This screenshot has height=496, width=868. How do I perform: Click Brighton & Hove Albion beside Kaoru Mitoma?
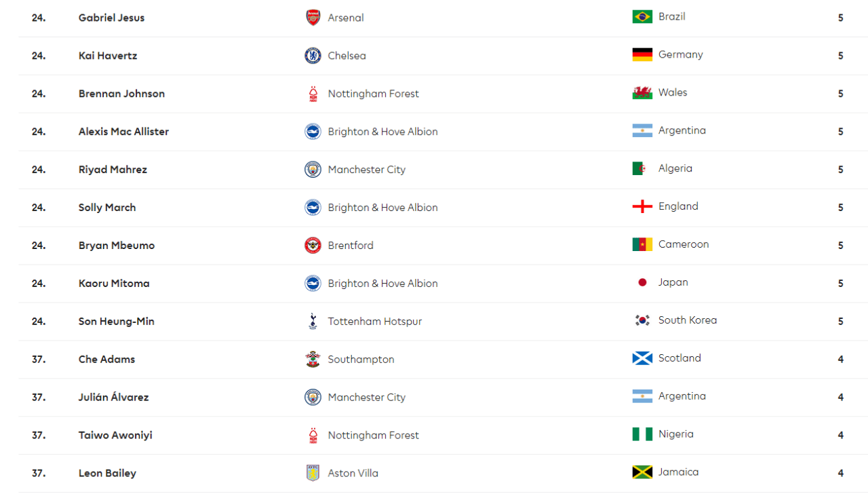(x=383, y=284)
